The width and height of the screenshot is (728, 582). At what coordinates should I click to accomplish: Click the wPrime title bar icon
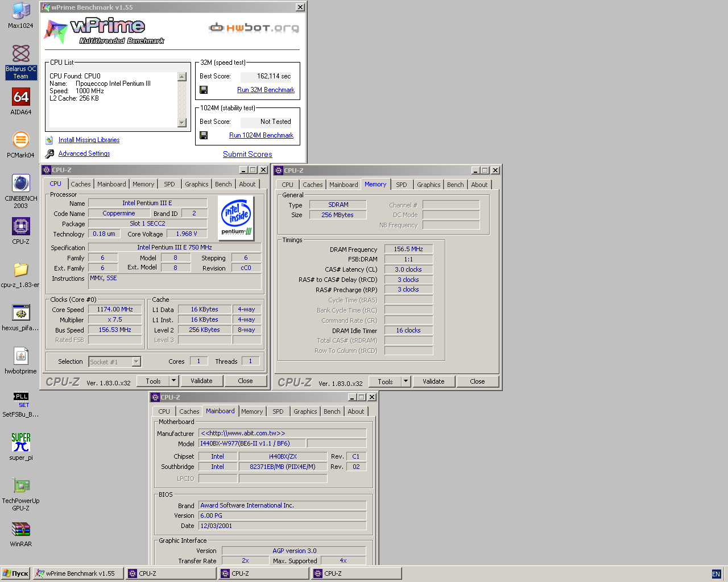point(46,7)
